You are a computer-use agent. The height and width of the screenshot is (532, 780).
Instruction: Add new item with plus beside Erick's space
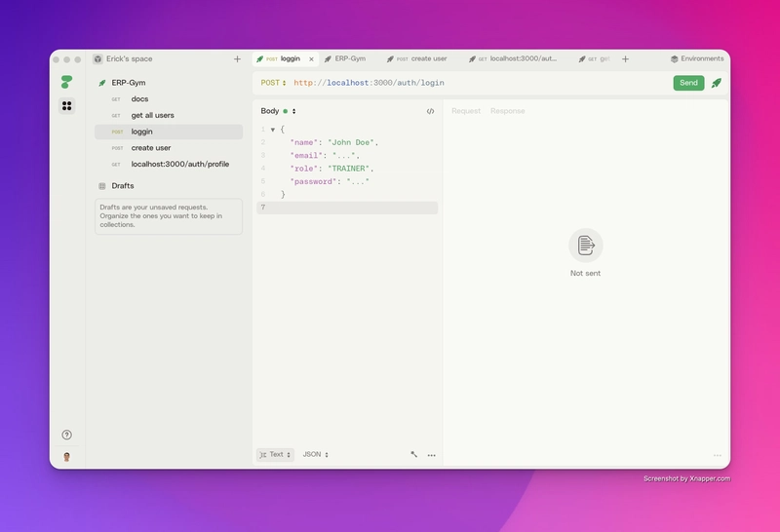coord(237,59)
